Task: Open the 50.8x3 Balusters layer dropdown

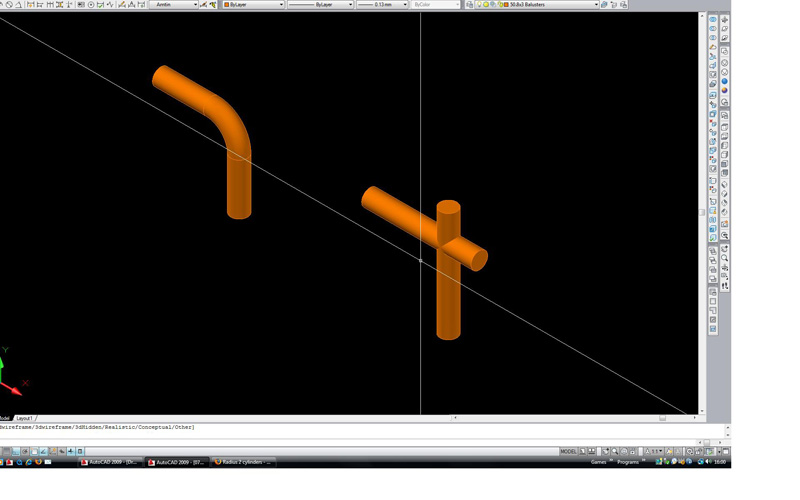Action: tap(537, 5)
